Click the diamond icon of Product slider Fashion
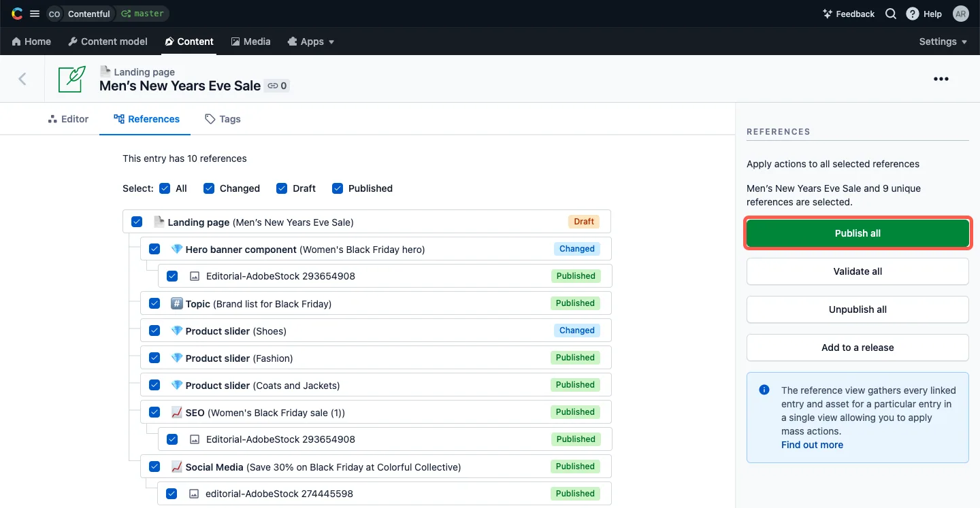The width and height of the screenshot is (980, 508). click(x=177, y=358)
